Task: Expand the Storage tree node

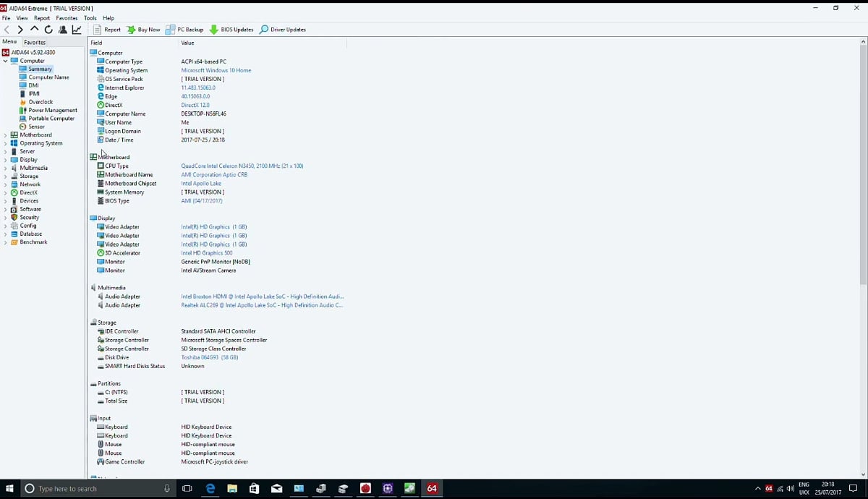Action: [5, 176]
